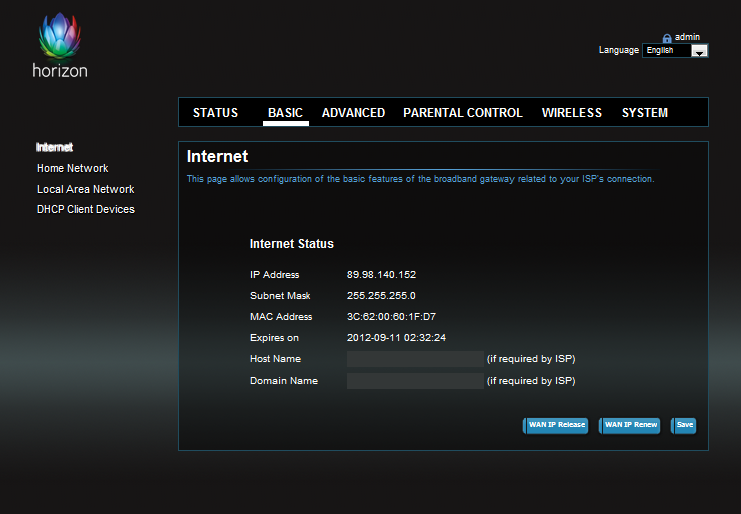
Task: Click the Language label
Action: pyautogui.click(x=619, y=50)
